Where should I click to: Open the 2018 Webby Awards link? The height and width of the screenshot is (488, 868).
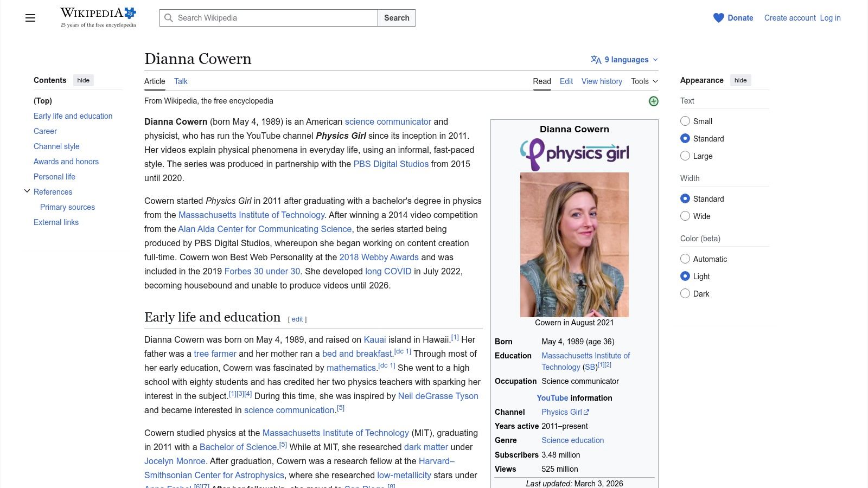(x=379, y=257)
